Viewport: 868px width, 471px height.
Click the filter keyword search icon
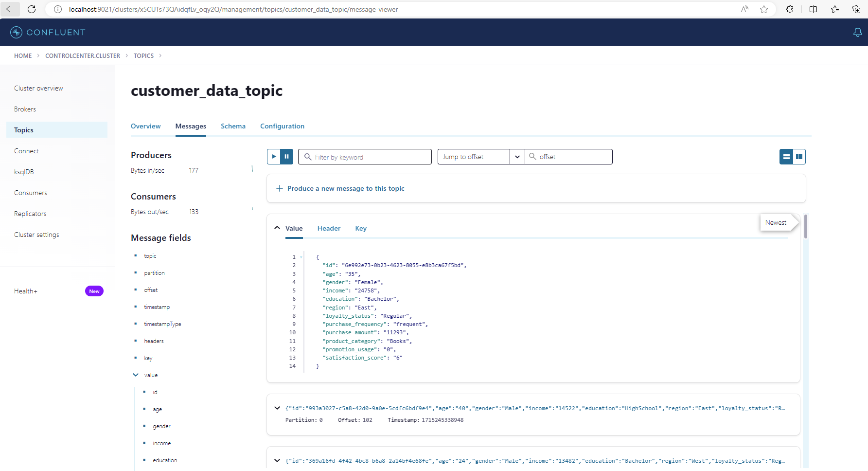[x=308, y=157]
